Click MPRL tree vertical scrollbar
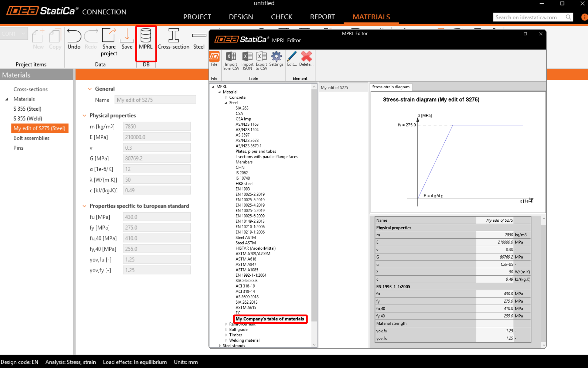This screenshot has width=588, height=368. click(x=314, y=205)
